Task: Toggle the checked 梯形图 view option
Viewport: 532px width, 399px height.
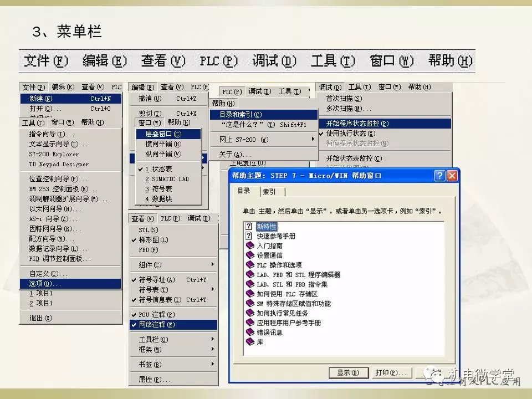Action: pos(152,240)
